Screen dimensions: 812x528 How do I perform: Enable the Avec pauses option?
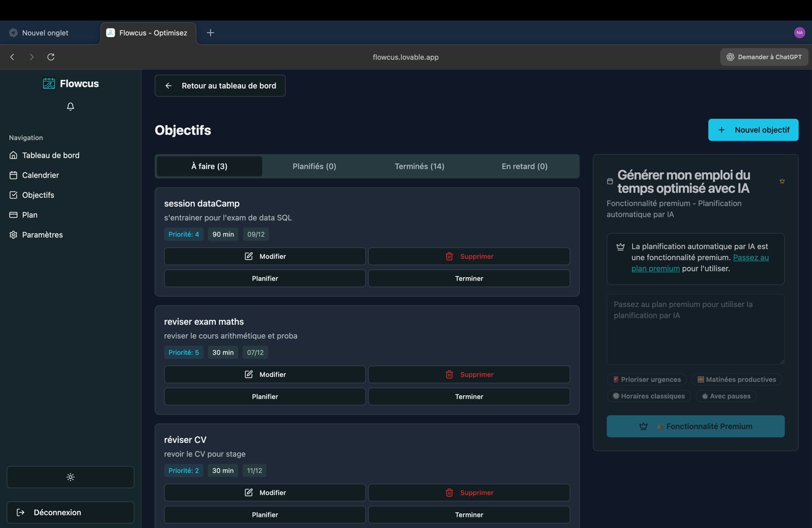(725, 396)
